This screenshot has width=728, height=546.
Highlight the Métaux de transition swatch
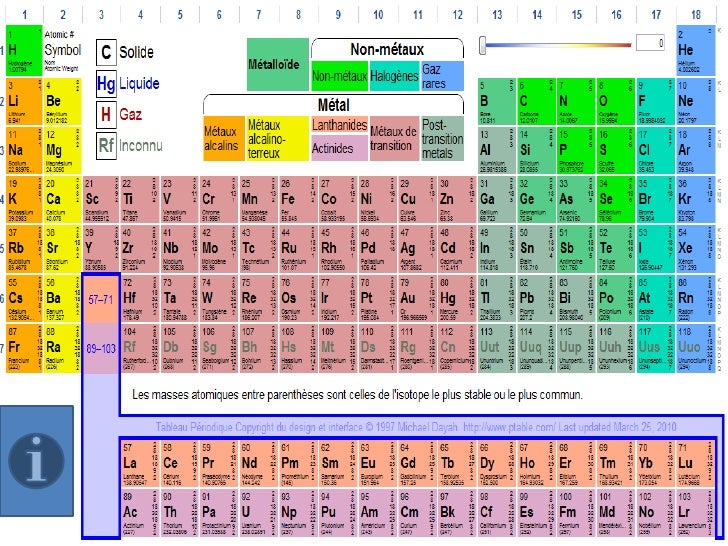click(394, 138)
